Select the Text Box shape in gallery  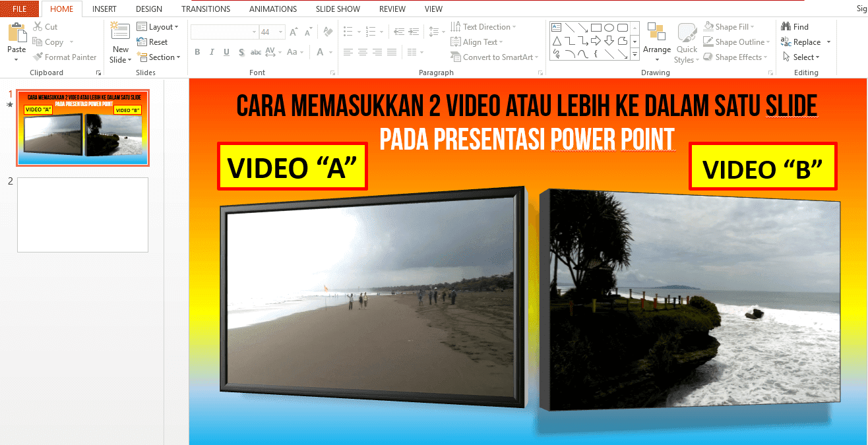(x=556, y=27)
